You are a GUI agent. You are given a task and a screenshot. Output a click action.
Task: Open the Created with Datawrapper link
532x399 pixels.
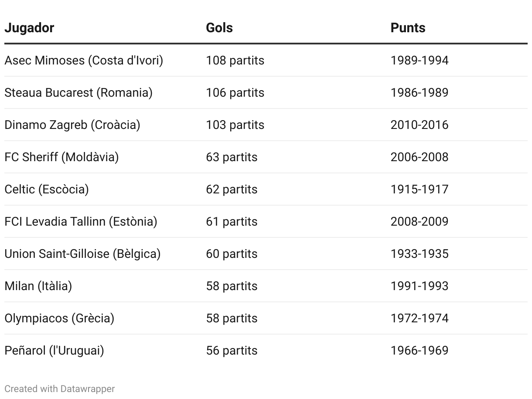click(x=60, y=389)
